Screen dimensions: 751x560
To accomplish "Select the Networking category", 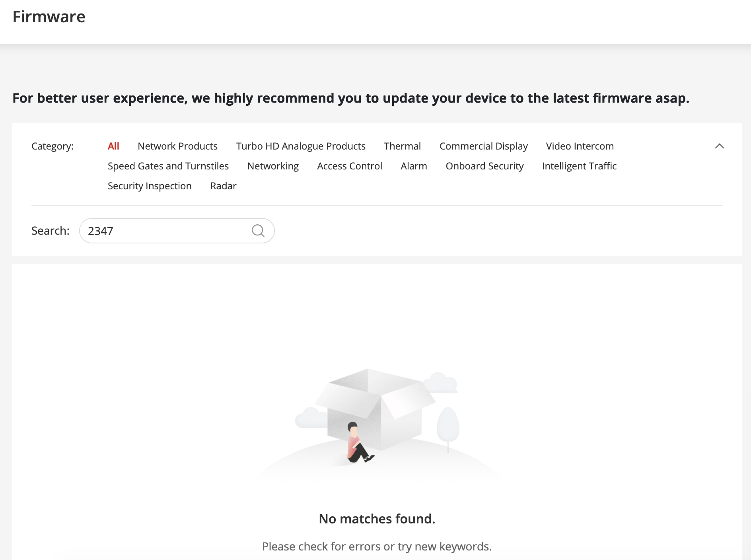I will [273, 166].
